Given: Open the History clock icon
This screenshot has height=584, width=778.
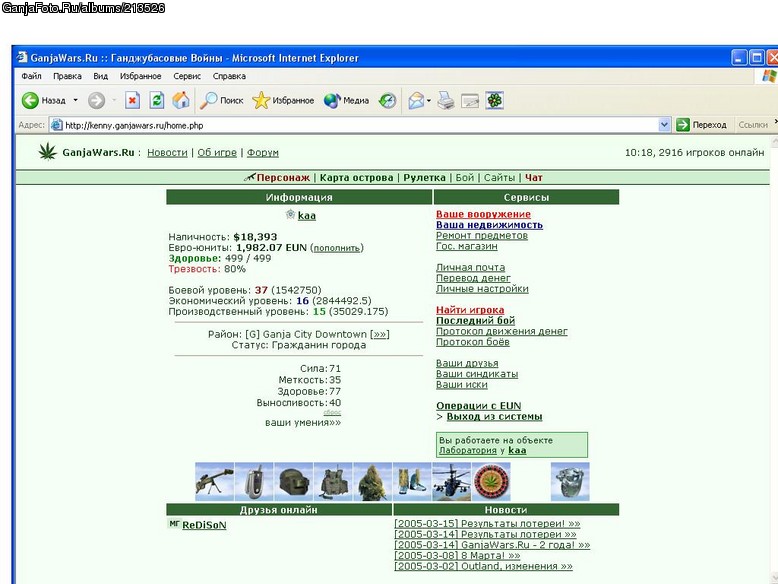Looking at the screenshot, I should (387, 100).
